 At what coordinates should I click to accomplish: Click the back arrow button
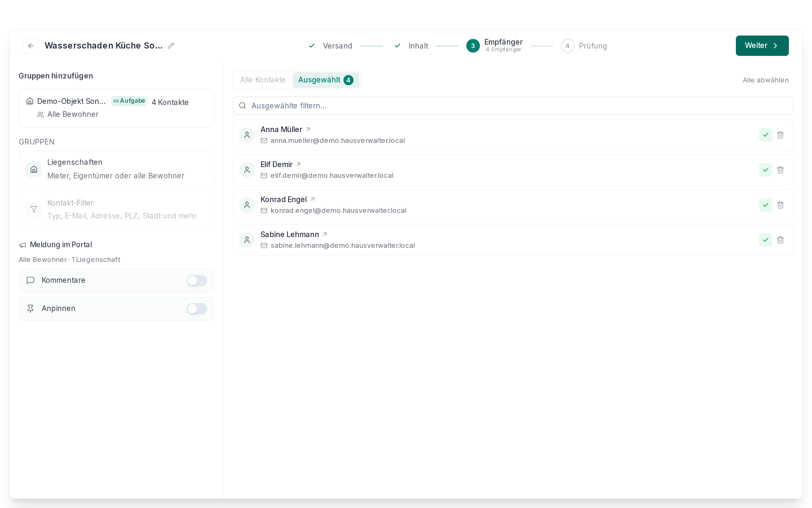(x=31, y=46)
